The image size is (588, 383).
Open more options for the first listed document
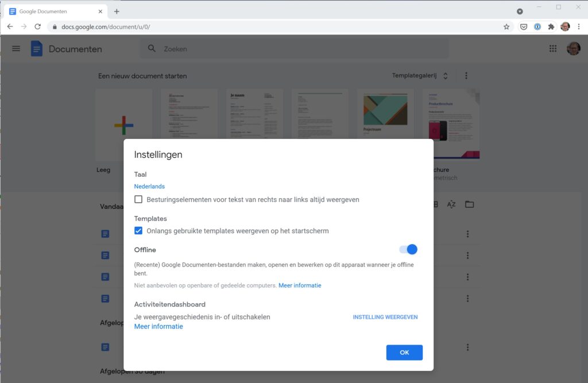(467, 234)
